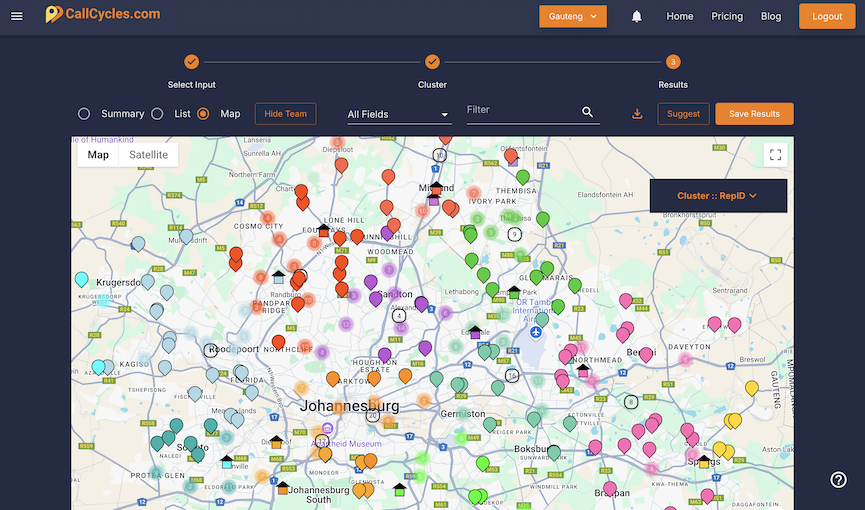
Task: Click green pin near Thembisa label
Action: click(523, 177)
